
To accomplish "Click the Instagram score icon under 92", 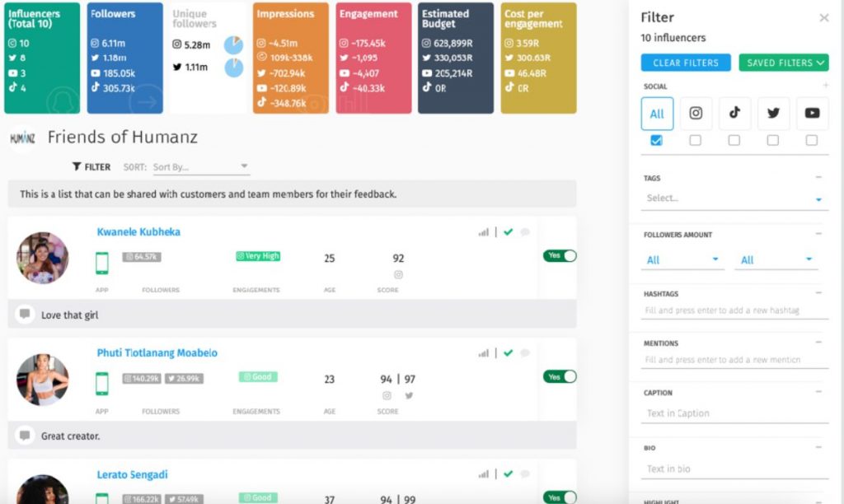I will tap(398, 275).
